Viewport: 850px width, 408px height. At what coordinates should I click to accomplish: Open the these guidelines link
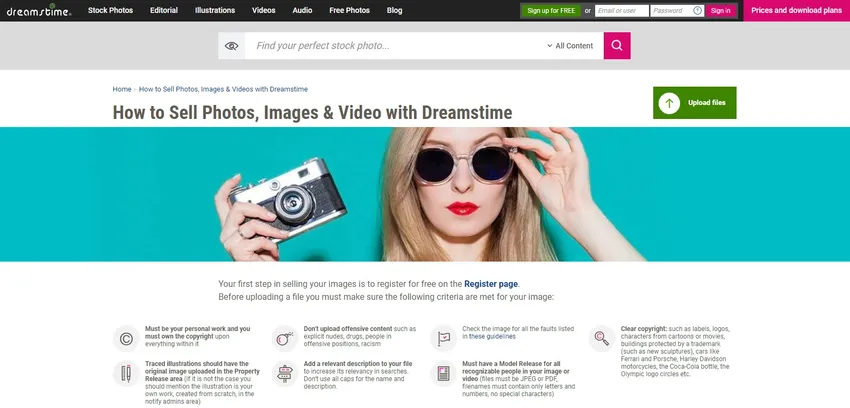492,336
